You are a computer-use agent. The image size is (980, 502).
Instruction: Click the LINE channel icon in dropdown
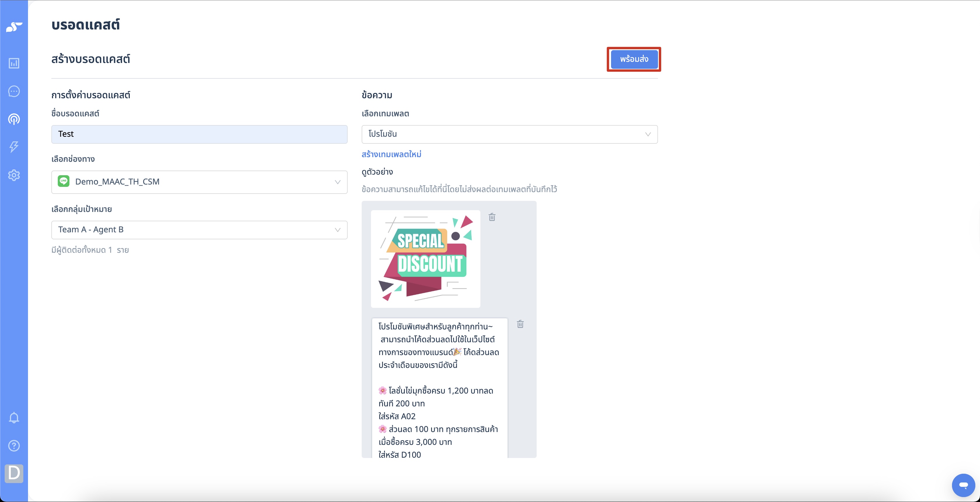pos(64,181)
